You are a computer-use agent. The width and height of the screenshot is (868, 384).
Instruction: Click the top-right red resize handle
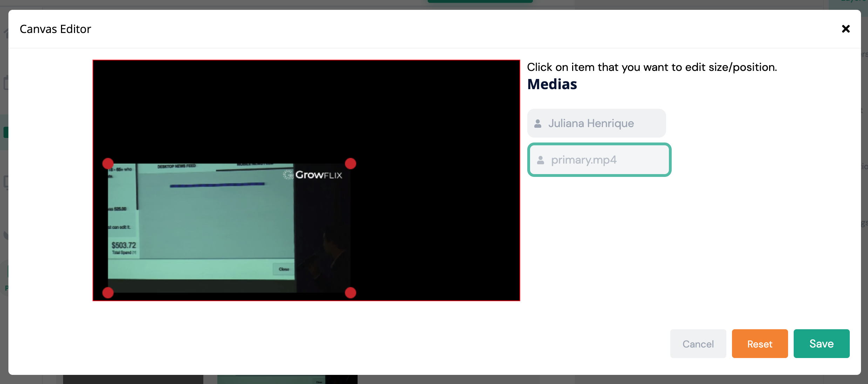[x=351, y=164]
